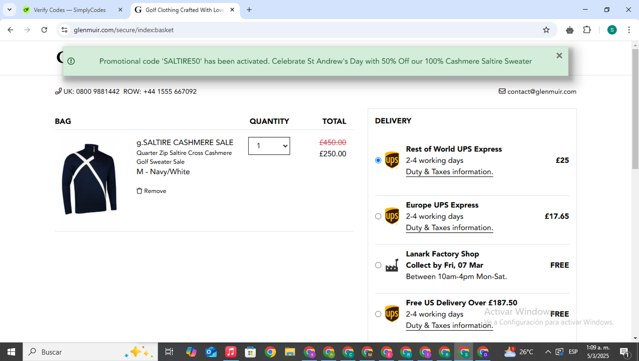This screenshot has height=361, width=639.
Task: Click the M - Navy/White size text
Action: (163, 172)
